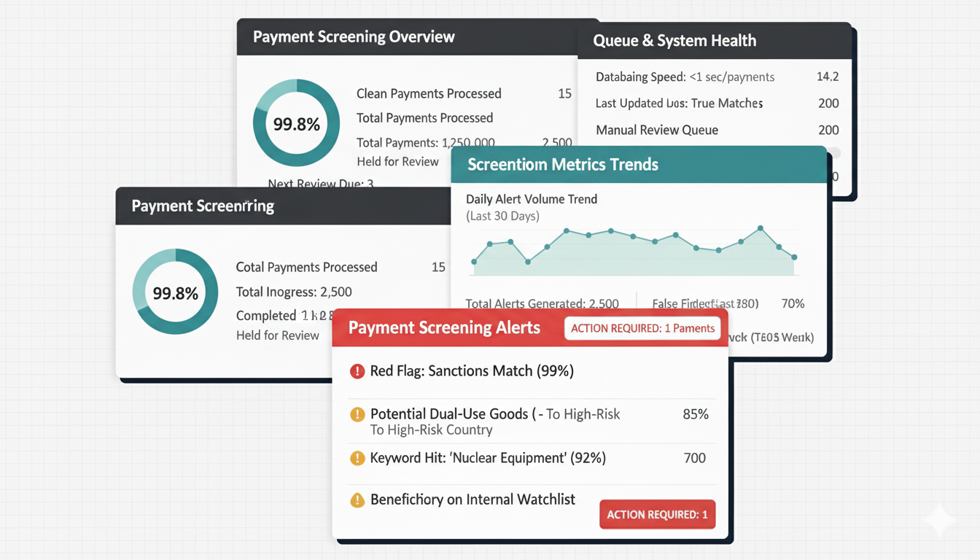
Task: Select the Clean Payments Processed row
Action: click(429, 93)
